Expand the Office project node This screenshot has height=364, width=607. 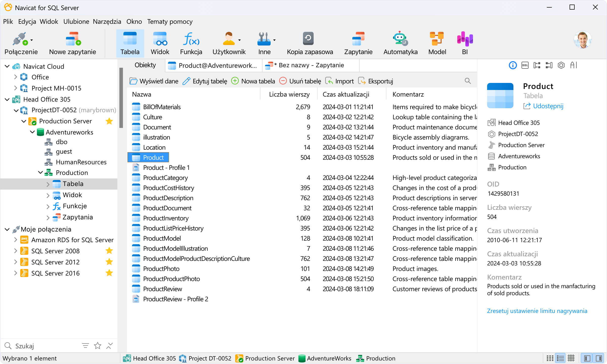coord(15,77)
